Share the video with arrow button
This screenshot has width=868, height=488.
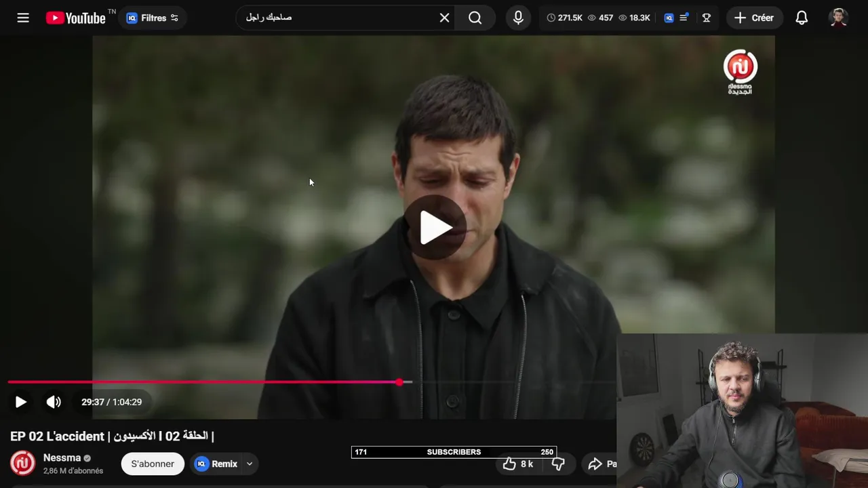point(601,464)
